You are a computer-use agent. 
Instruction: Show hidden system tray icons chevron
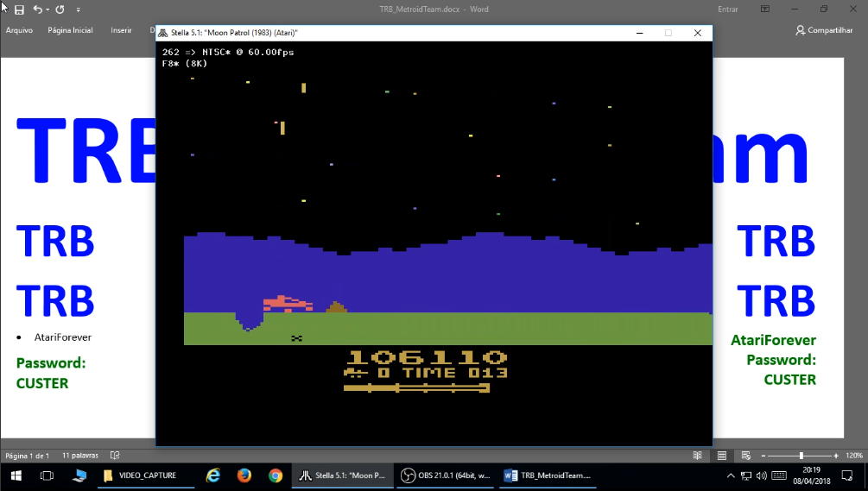(x=731, y=475)
